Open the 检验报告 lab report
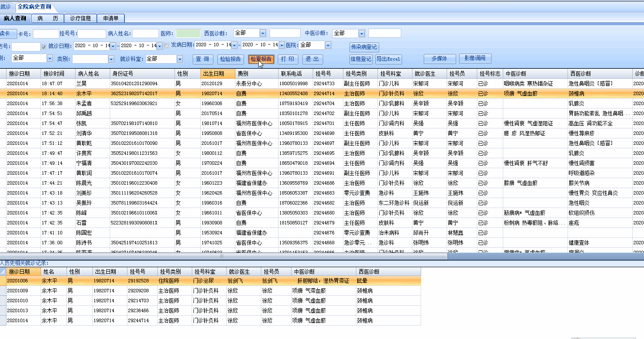 (231, 59)
